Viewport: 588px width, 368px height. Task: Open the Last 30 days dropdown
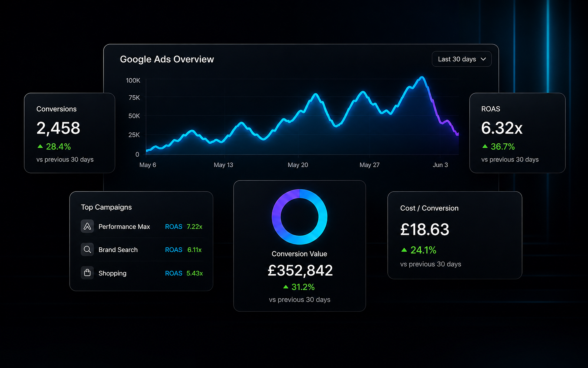(462, 59)
